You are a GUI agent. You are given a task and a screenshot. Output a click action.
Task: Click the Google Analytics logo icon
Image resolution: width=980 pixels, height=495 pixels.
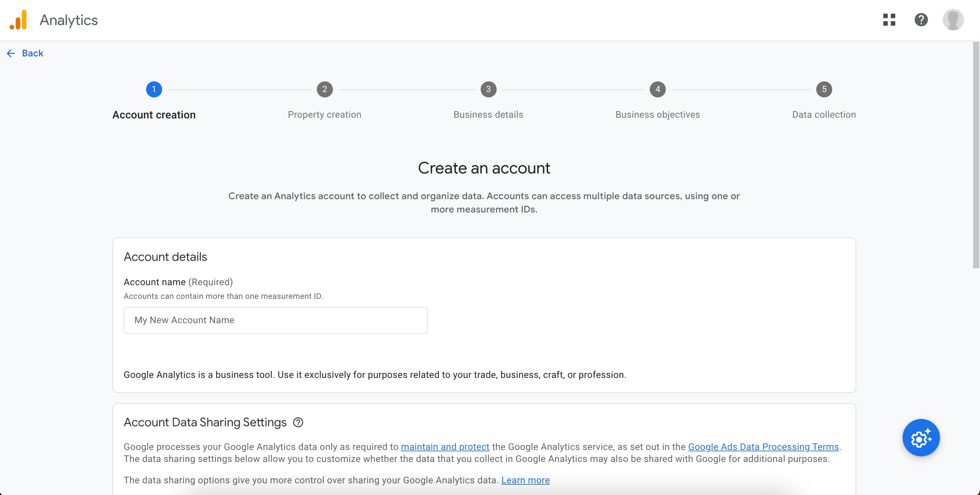pos(18,20)
